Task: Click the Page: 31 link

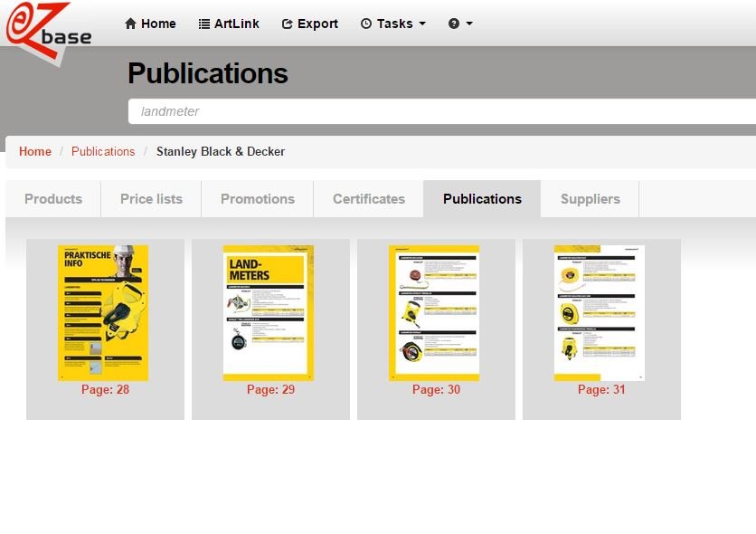Action: [x=601, y=390]
